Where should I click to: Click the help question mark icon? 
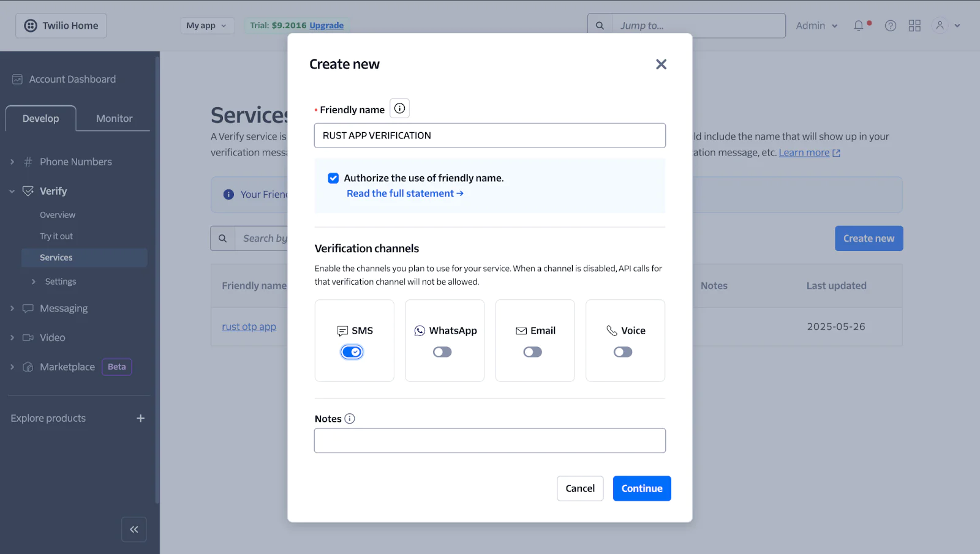click(889, 25)
